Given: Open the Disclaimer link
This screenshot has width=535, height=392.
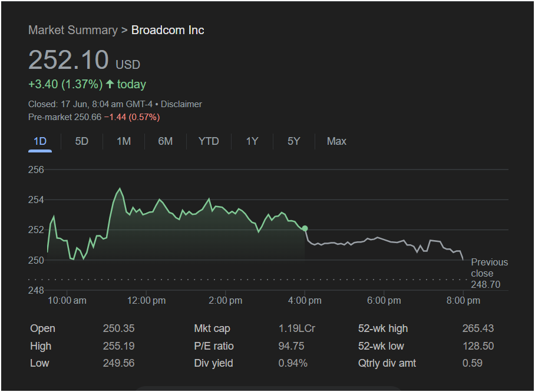Looking at the screenshot, I should tap(181, 104).
